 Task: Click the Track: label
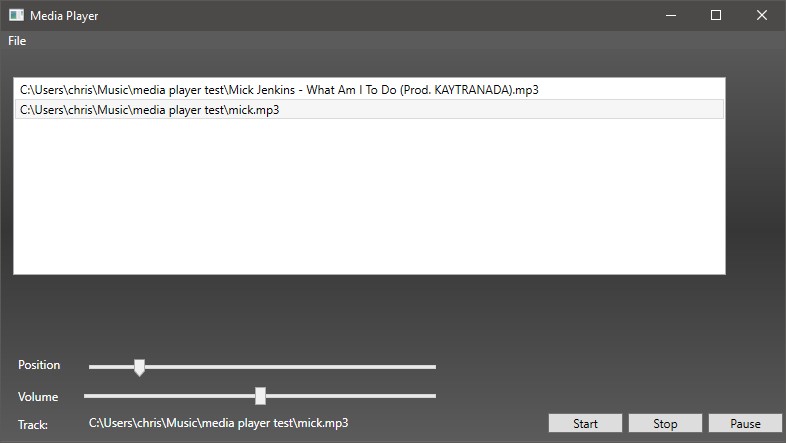pyautogui.click(x=33, y=425)
